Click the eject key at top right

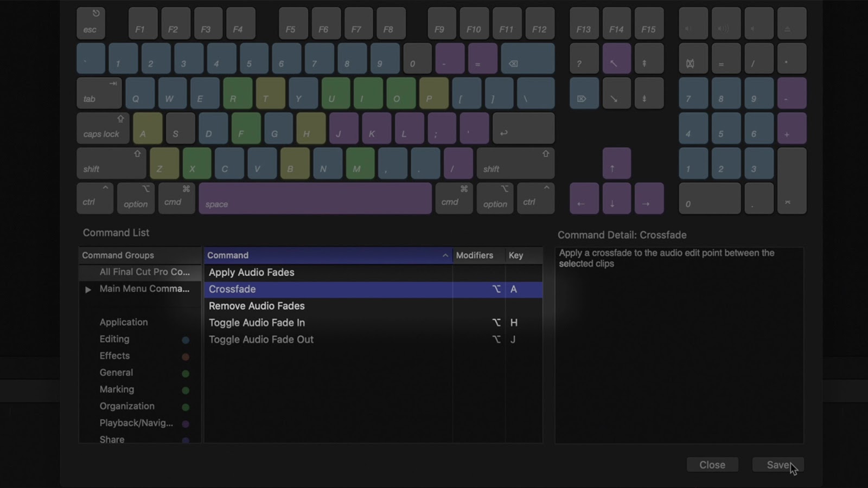[x=792, y=23]
